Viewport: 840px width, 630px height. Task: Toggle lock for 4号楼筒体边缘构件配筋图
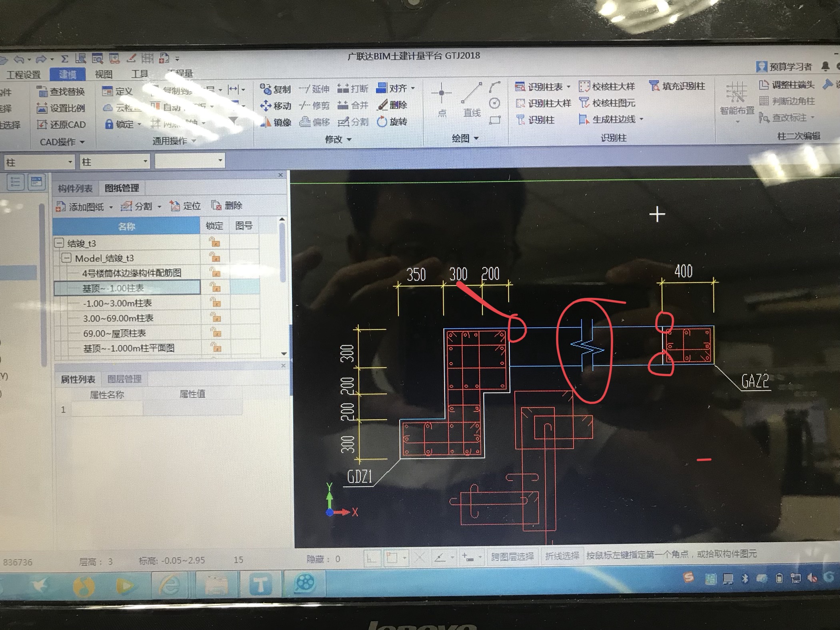(x=215, y=272)
